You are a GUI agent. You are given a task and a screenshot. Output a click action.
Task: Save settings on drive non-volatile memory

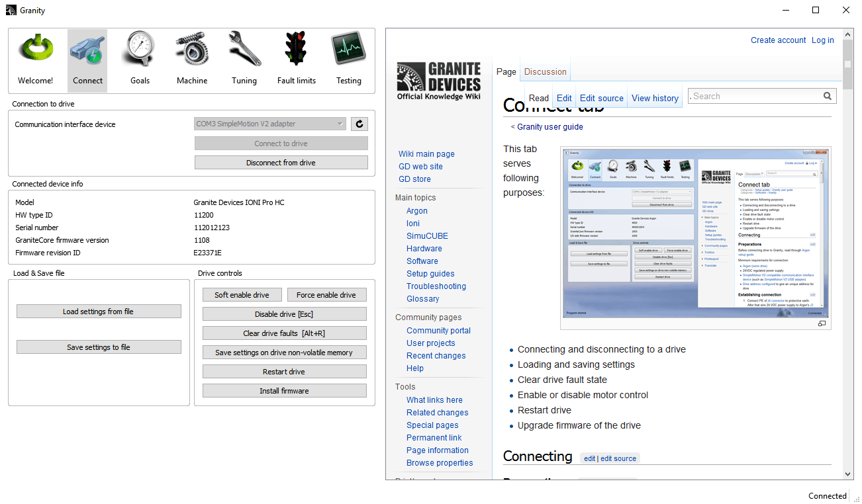tap(284, 353)
